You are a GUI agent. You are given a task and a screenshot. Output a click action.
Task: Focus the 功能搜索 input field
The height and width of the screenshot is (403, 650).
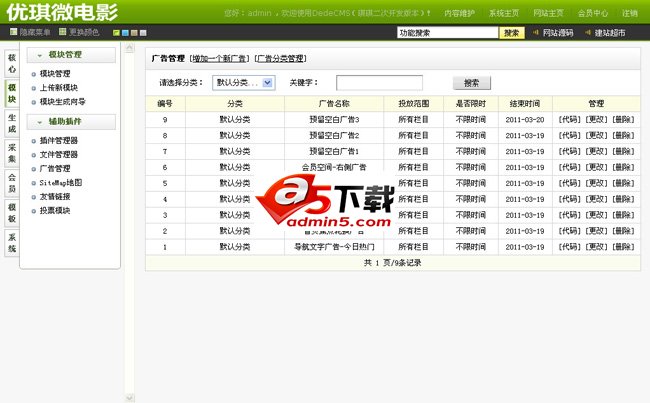coord(447,33)
